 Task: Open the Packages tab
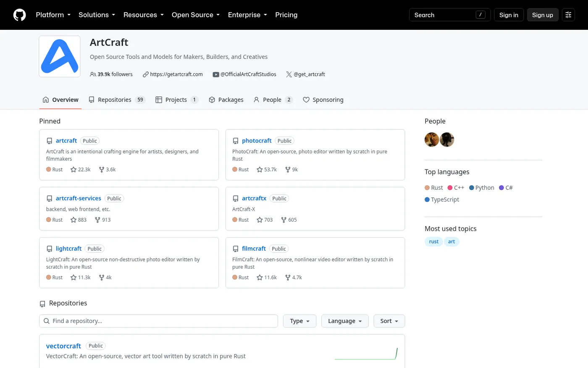point(226,100)
